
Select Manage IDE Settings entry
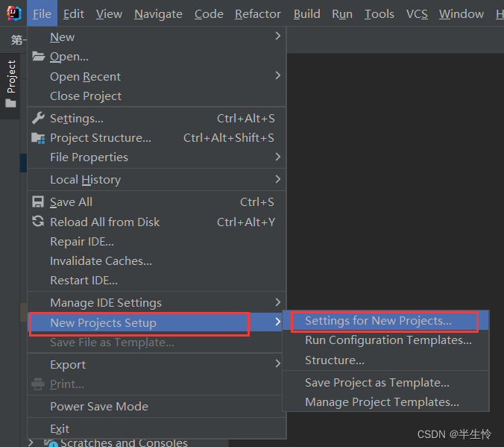coord(157,303)
